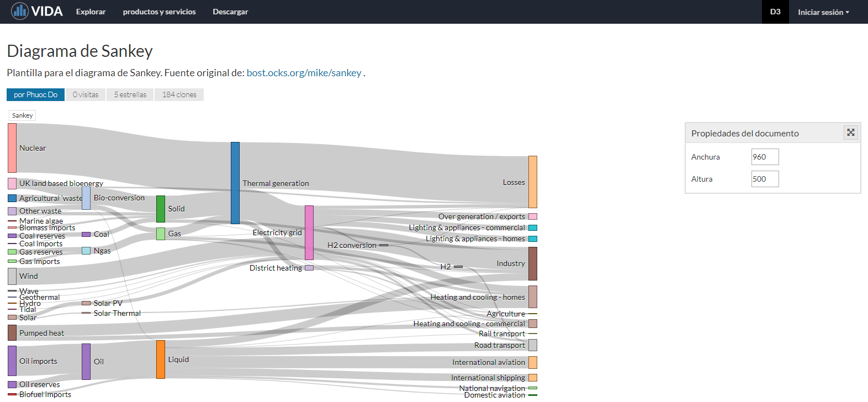868x402 pixels.
Task: Click the VIDA logo icon
Action: [x=20, y=11]
